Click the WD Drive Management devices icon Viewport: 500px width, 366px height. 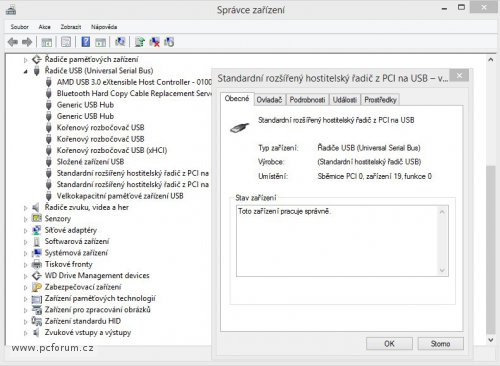36,276
